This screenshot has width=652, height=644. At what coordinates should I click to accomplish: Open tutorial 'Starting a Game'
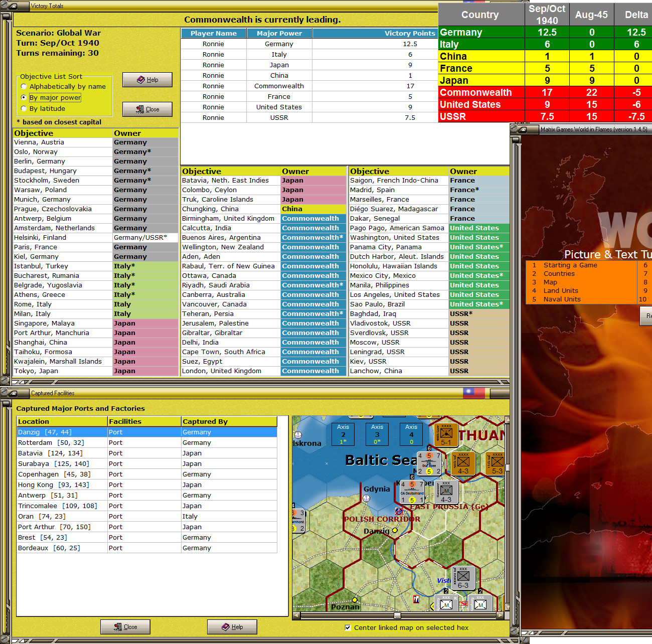[570, 265]
